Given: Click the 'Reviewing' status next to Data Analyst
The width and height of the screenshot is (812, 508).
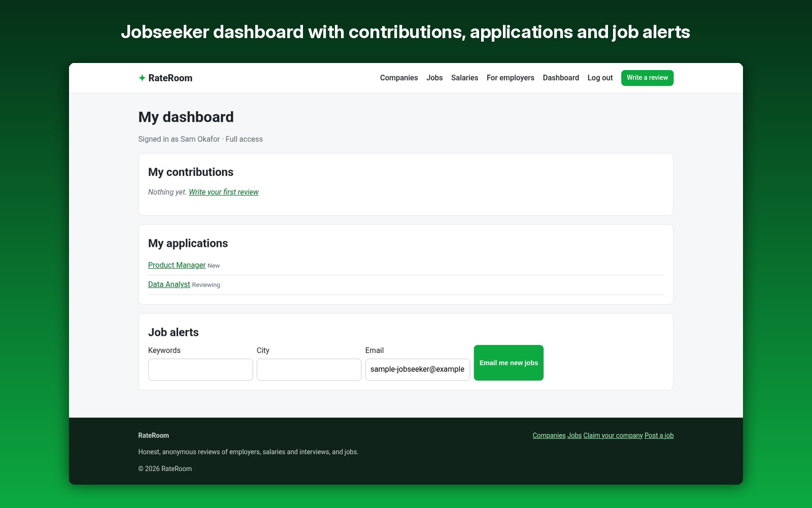Looking at the screenshot, I should (206, 285).
